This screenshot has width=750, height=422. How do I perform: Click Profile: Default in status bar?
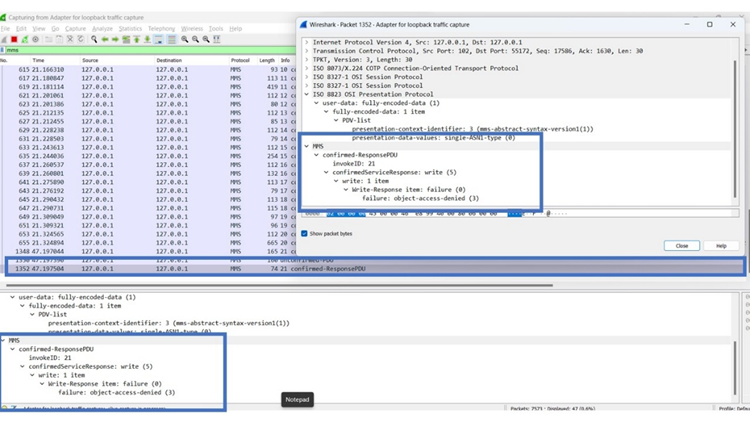point(734,409)
